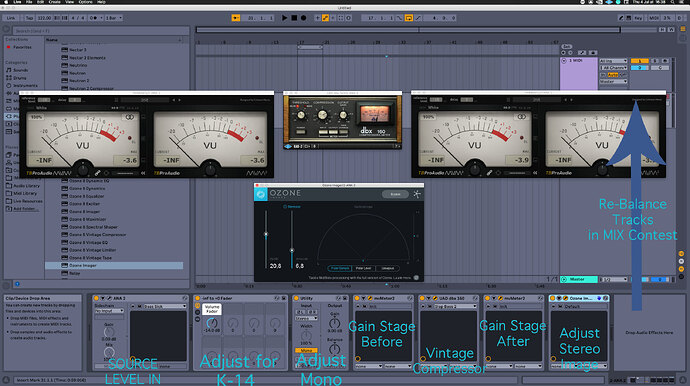This screenshot has width=690, height=386.
Task: Start playback with the Play button
Action: coord(284,18)
